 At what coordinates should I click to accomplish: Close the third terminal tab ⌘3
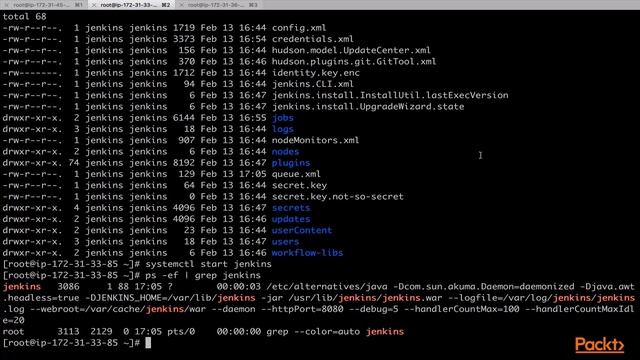pyautogui.click(x=182, y=5)
